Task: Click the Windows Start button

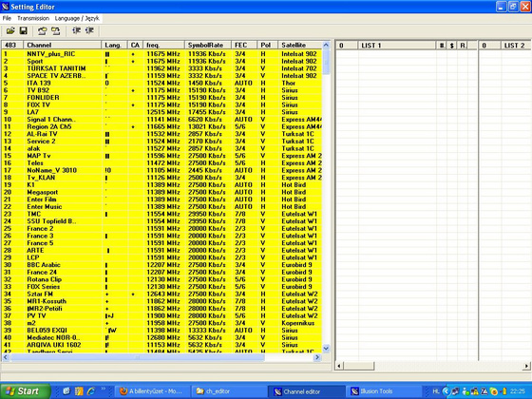Action: pyautogui.click(x=25, y=391)
